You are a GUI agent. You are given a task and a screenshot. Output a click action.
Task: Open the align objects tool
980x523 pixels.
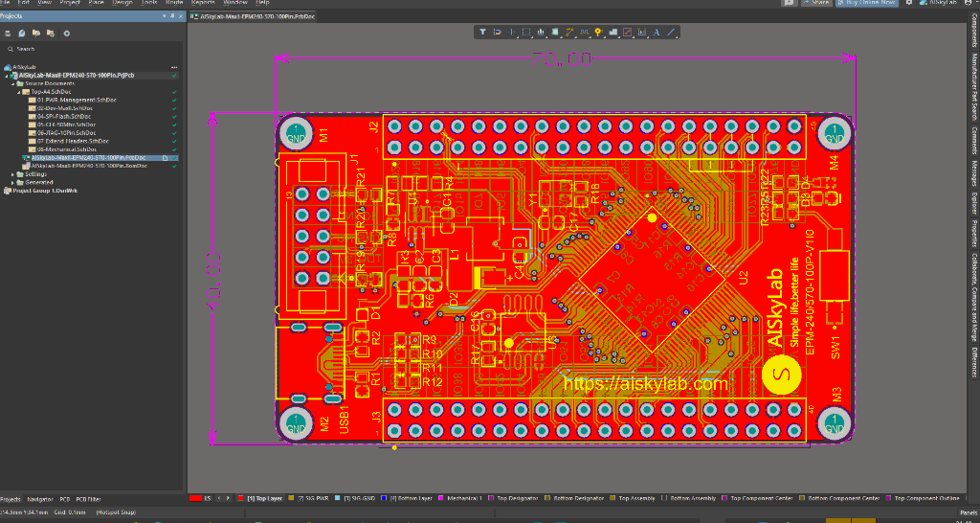(x=541, y=32)
